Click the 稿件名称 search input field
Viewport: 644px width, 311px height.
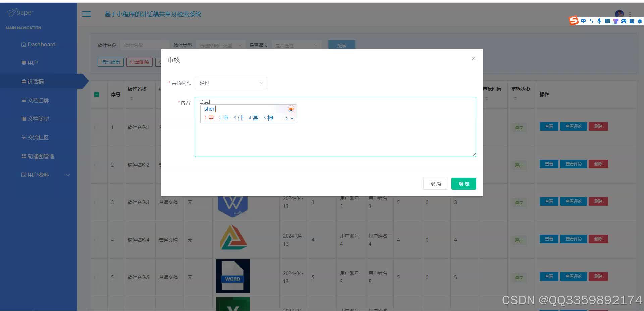145,45
